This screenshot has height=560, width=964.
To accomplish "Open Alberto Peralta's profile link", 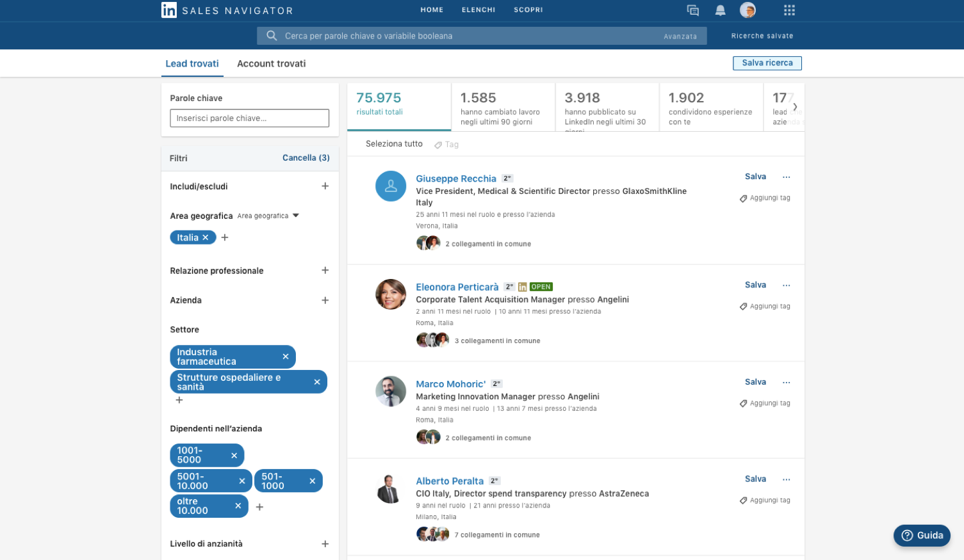I will pos(450,481).
